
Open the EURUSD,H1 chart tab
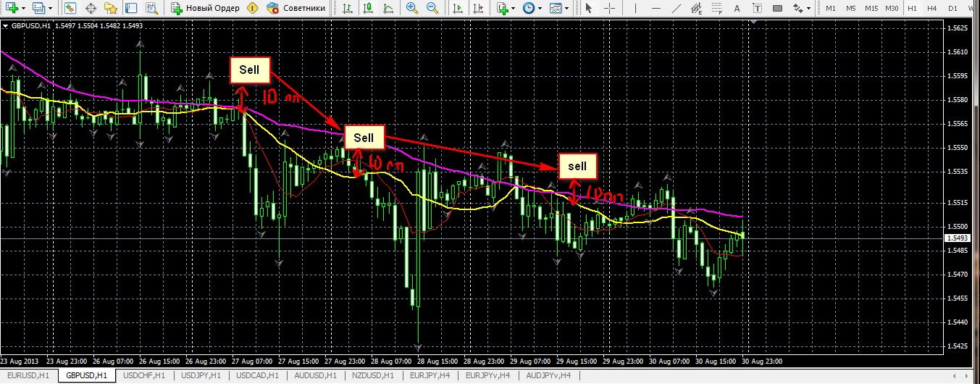point(29,375)
